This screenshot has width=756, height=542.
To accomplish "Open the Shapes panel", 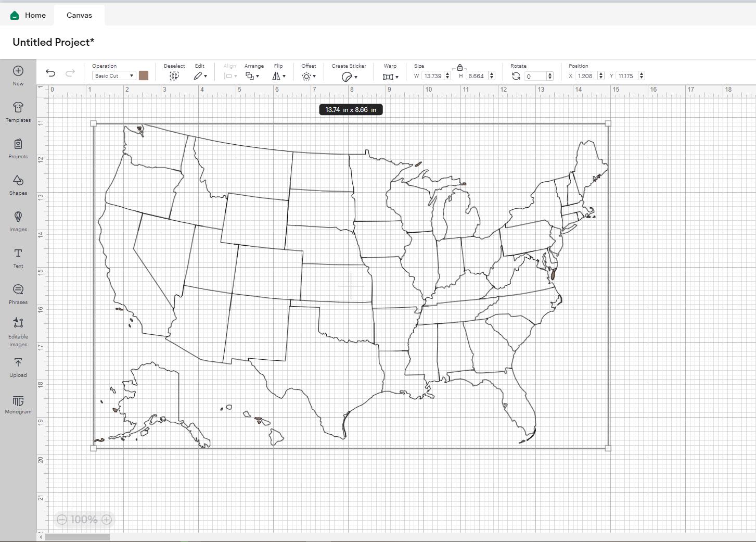I will point(18,185).
